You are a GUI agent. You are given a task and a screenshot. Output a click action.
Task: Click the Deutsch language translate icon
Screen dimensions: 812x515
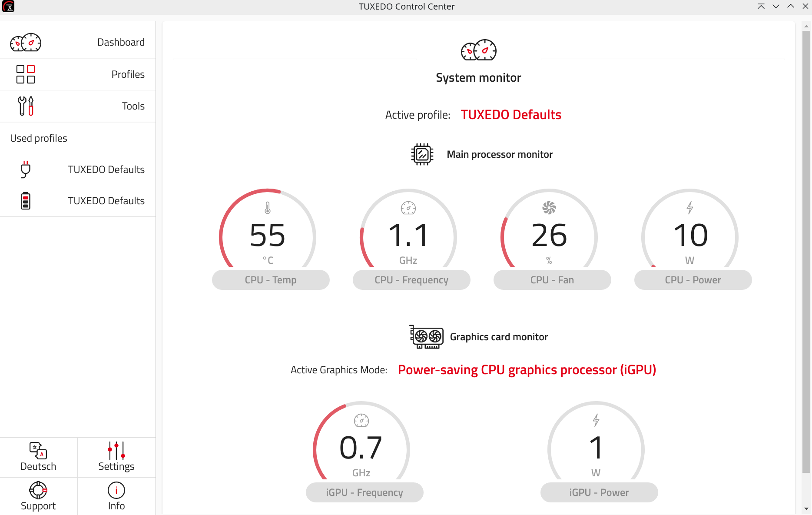click(x=38, y=451)
